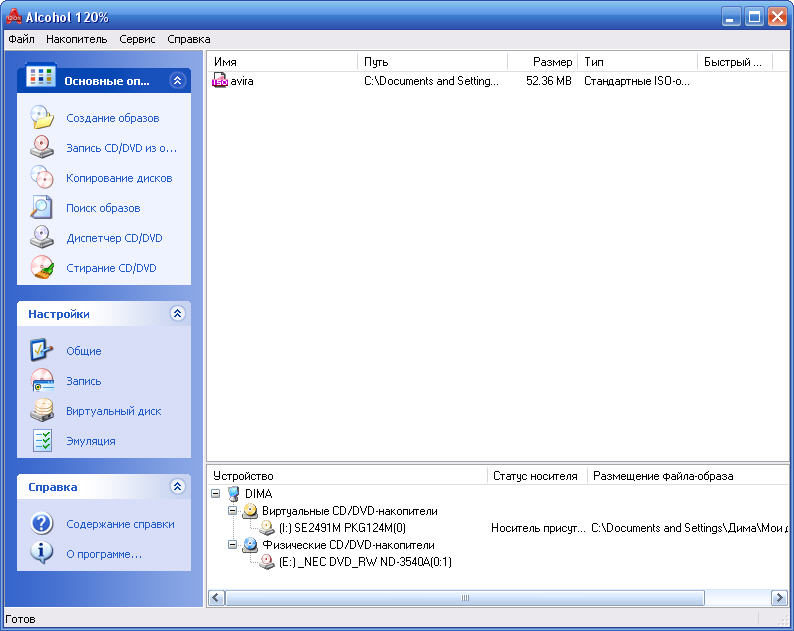Maximize the Alcohol 120% window
This screenshot has height=631, width=794.
753,17
